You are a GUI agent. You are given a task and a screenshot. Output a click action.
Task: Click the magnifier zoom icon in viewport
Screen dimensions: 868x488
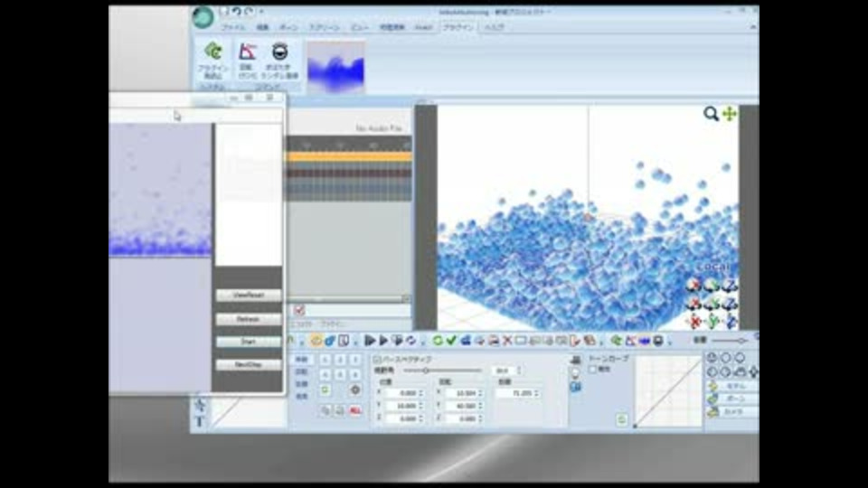click(x=711, y=114)
